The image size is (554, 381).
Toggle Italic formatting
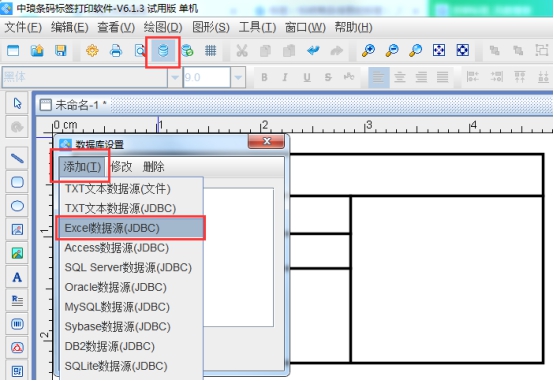click(x=285, y=77)
